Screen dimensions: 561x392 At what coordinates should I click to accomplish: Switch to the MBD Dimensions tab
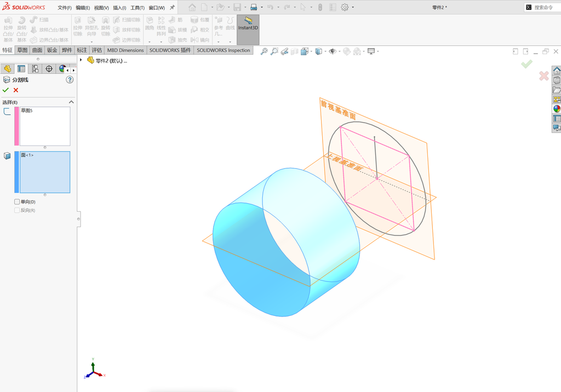click(125, 50)
